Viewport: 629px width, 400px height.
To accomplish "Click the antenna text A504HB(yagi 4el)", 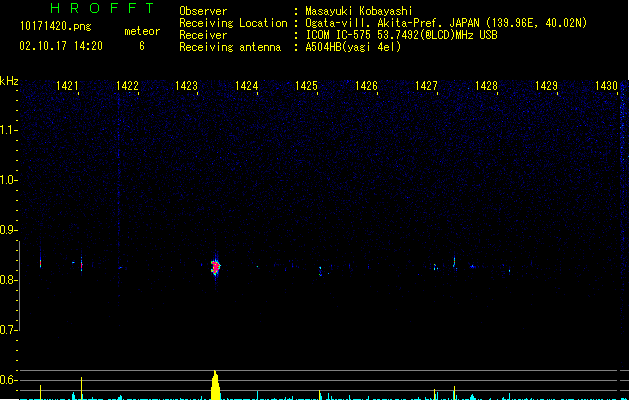I will [x=353, y=47].
